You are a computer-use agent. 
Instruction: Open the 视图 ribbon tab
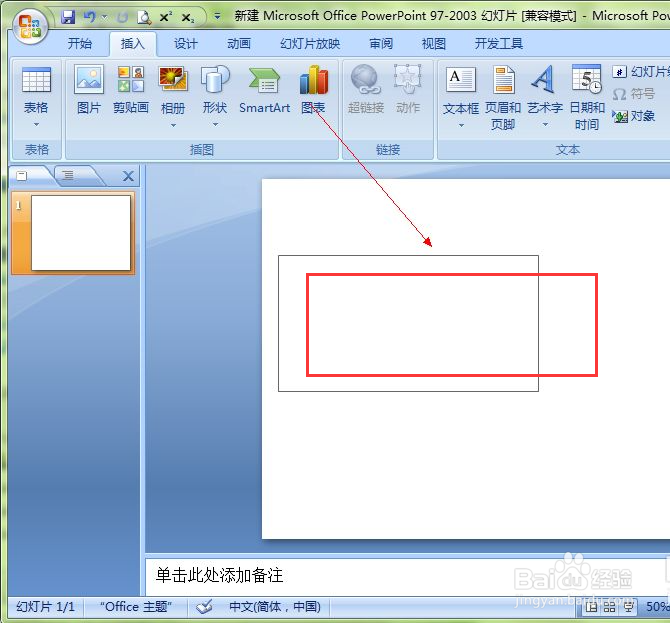coord(434,44)
